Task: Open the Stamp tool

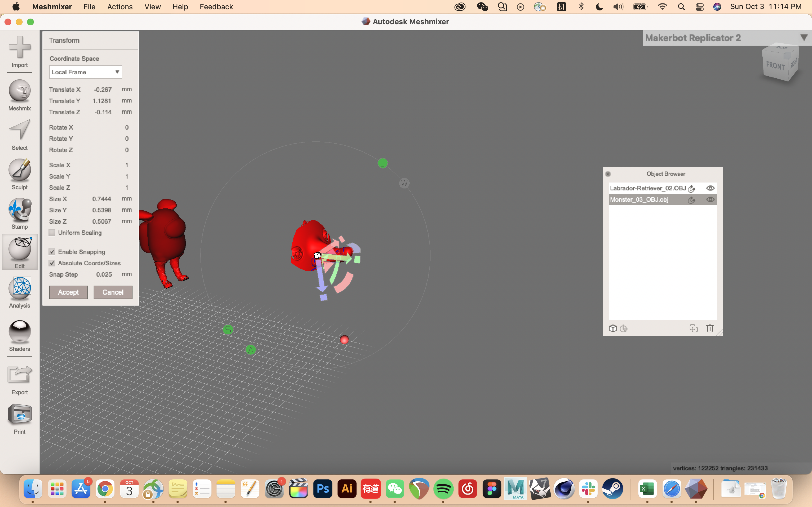Action: (19, 213)
